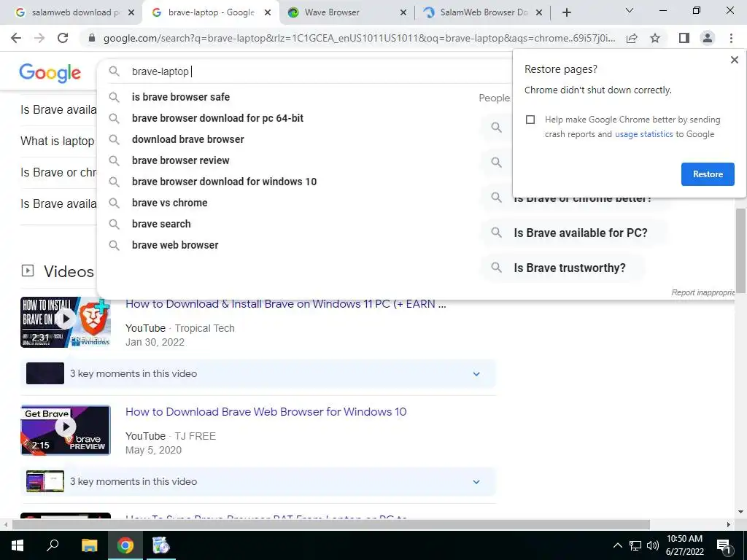The height and width of the screenshot is (560, 747).
Task: Click the Chrome icon in the taskbar
Action: point(125,545)
